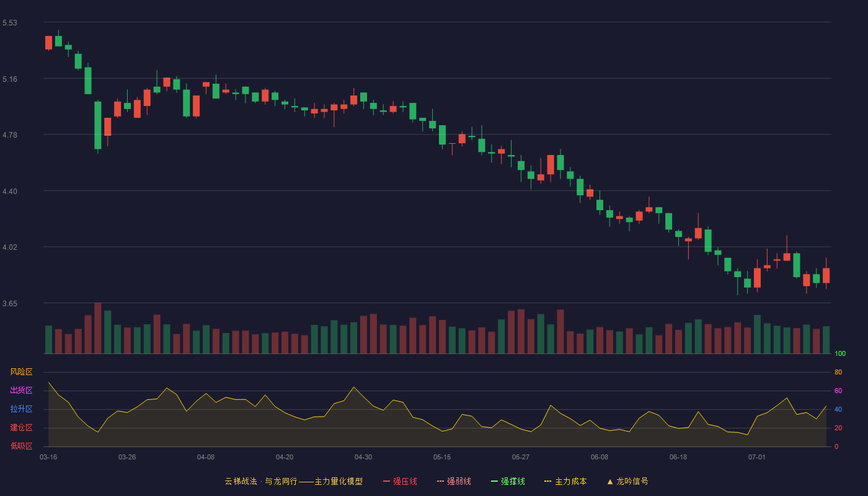Click the 100 indicator scale label
This screenshot has height=496, width=868.
coord(840,354)
